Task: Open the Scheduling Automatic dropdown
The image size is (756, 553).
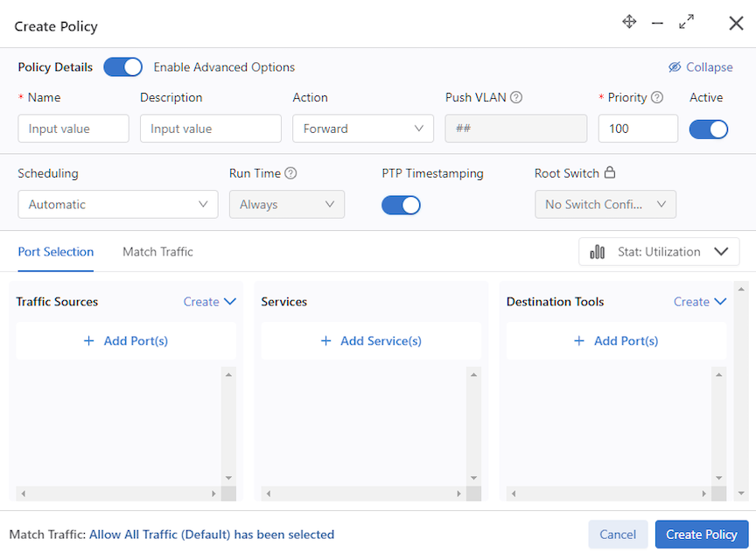Action: coord(118,205)
